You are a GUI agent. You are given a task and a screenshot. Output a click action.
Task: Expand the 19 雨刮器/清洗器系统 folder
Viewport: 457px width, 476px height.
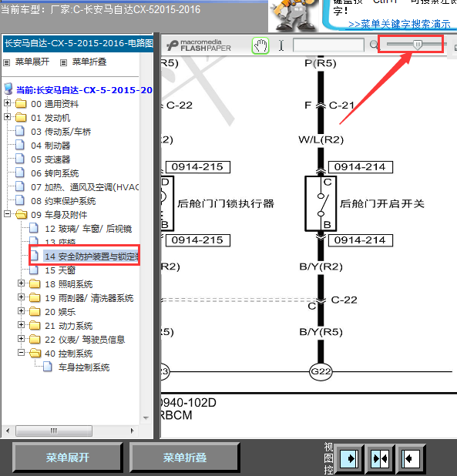click(21, 297)
